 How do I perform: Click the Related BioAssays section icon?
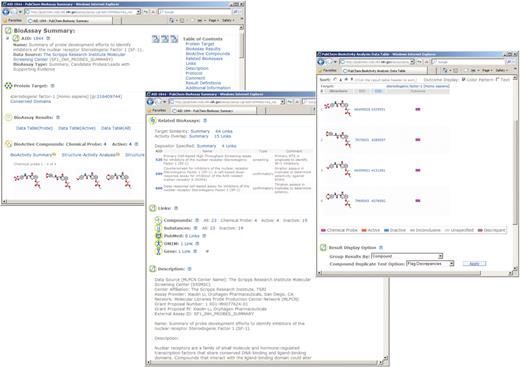coord(153,120)
